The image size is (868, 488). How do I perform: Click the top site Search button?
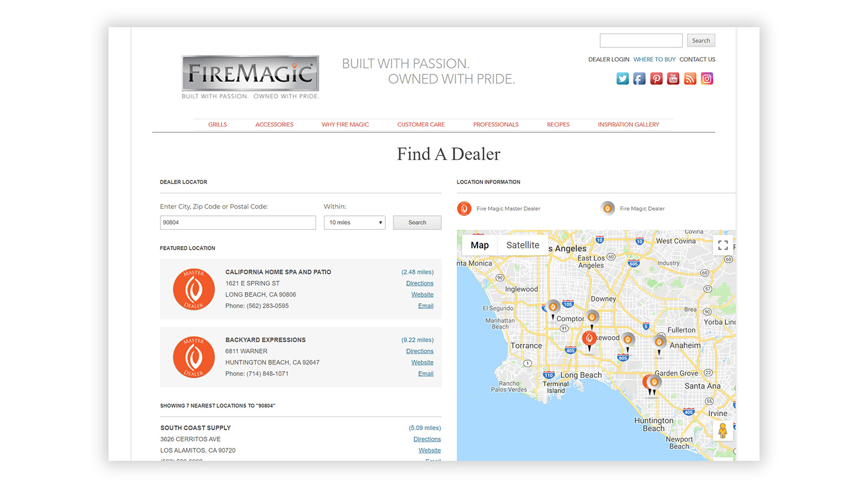pyautogui.click(x=701, y=41)
